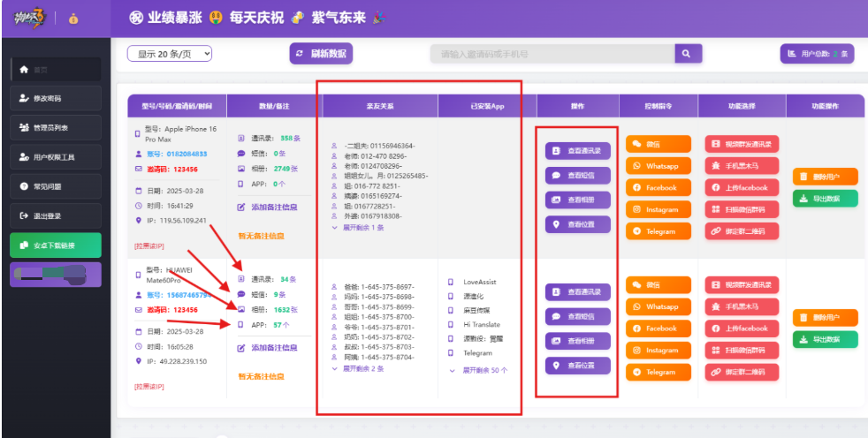Click the edit icon of the iPhone row's 添加备注信息
868x438 pixels.
point(240,207)
